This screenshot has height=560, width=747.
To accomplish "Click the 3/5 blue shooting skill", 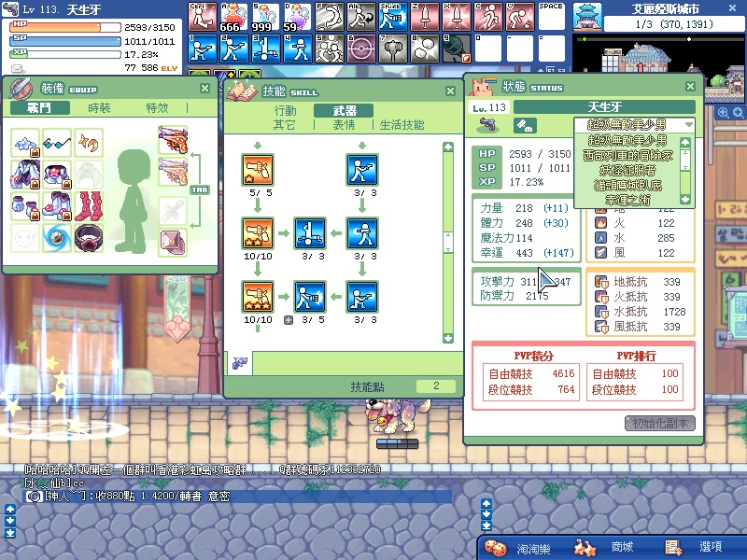I will pos(310,296).
